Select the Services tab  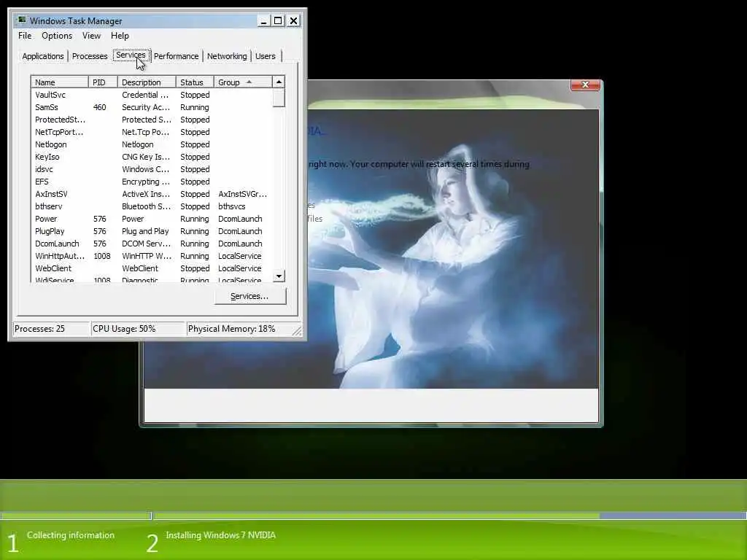point(131,55)
